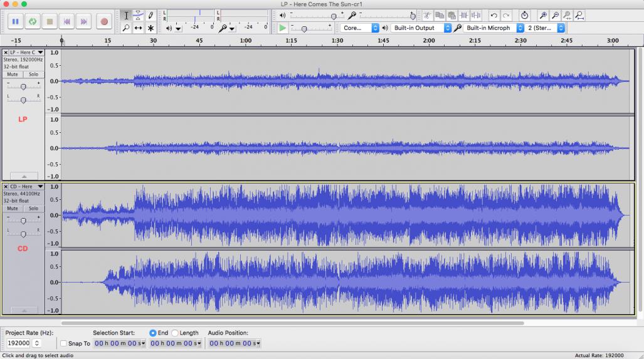The height and width of the screenshot is (359, 644).
Task: Pause playback with the Pause button
Action: pyautogui.click(x=16, y=21)
